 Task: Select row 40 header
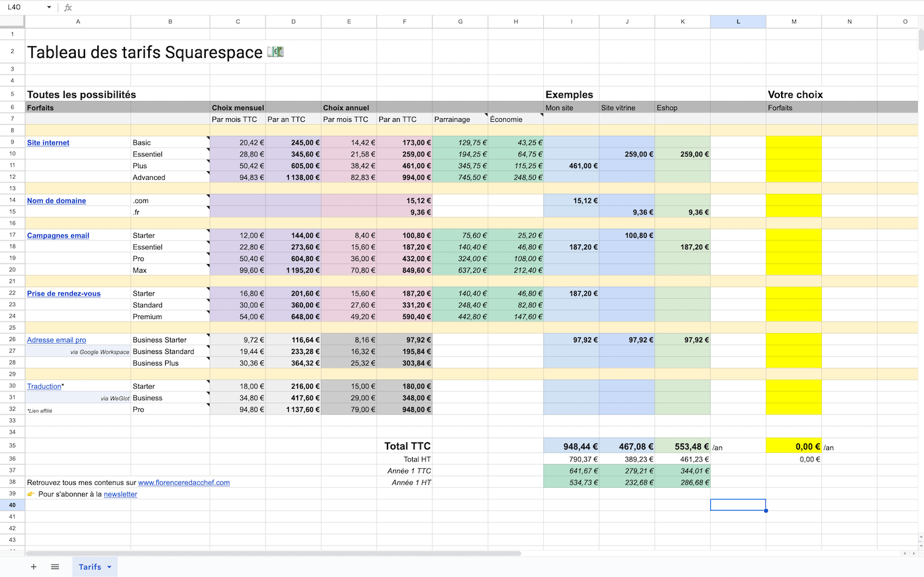(12, 505)
